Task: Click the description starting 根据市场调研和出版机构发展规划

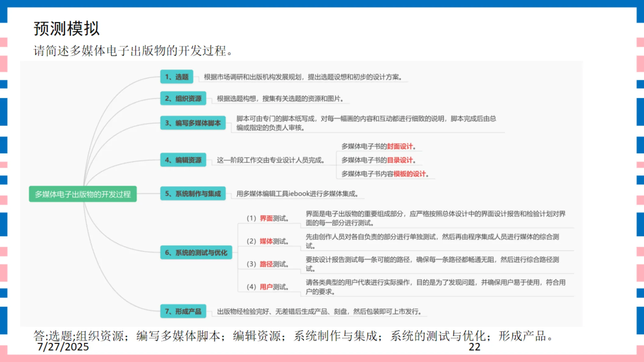Action: click(x=303, y=77)
